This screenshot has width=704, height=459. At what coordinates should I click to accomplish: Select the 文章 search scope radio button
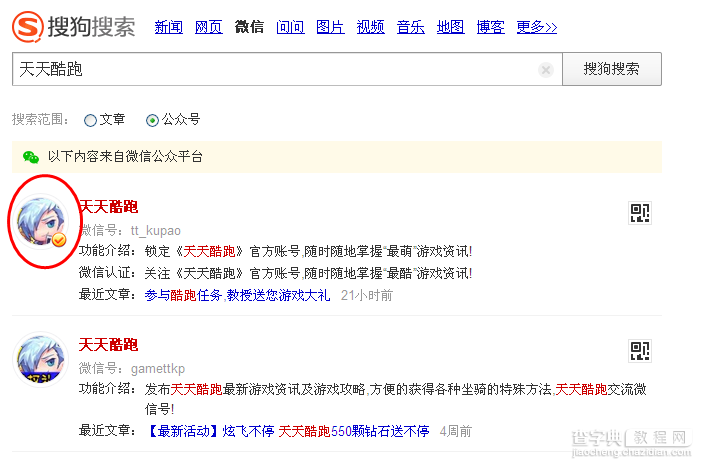[x=90, y=120]
